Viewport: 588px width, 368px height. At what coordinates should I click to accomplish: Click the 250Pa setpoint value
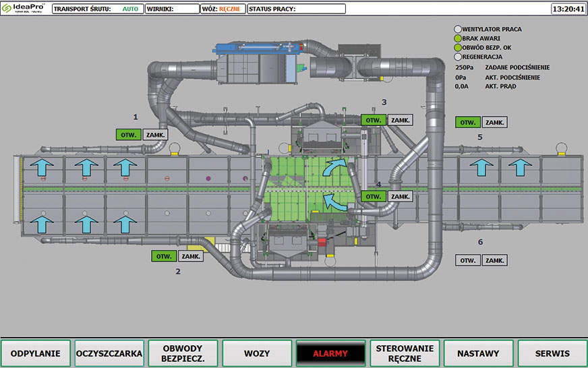[x=465, y=67]
